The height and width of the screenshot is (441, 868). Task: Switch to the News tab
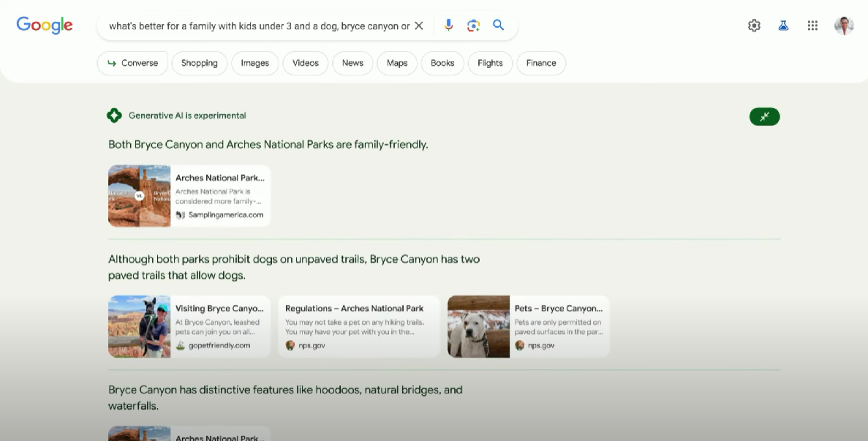click(352, 63)
